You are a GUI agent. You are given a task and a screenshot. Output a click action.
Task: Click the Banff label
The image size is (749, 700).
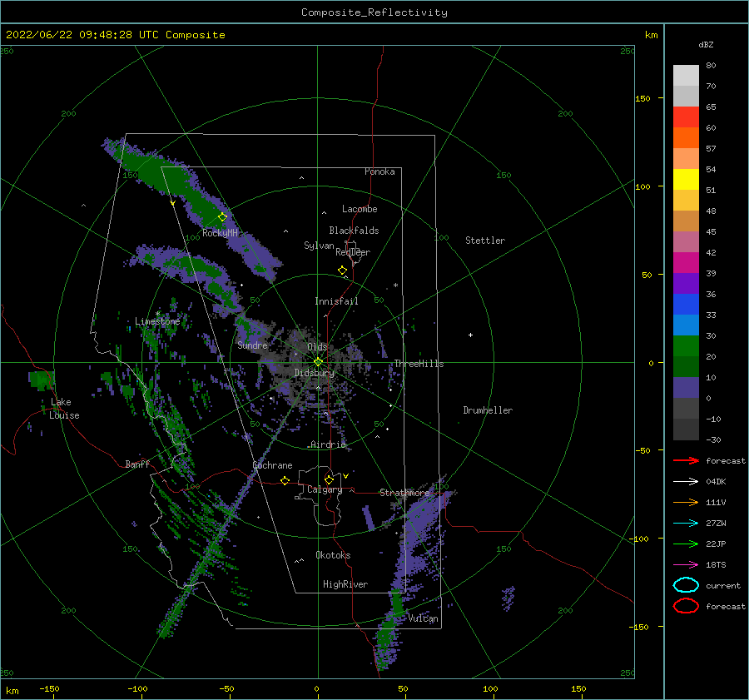click(137, 464)
